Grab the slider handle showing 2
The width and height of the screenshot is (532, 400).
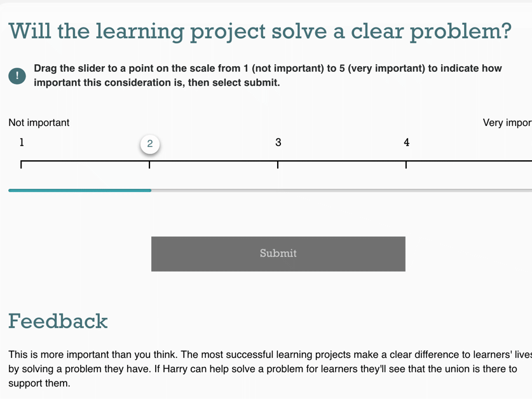click(x=150, y=144)
